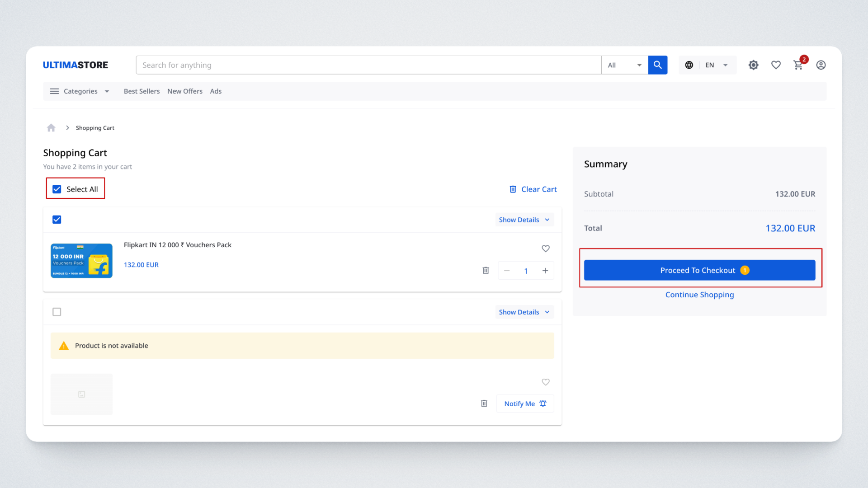Expand Show Details for Flipkart voucher
The height and width of the screenshot is (488, 868).
tap(524, 220)
